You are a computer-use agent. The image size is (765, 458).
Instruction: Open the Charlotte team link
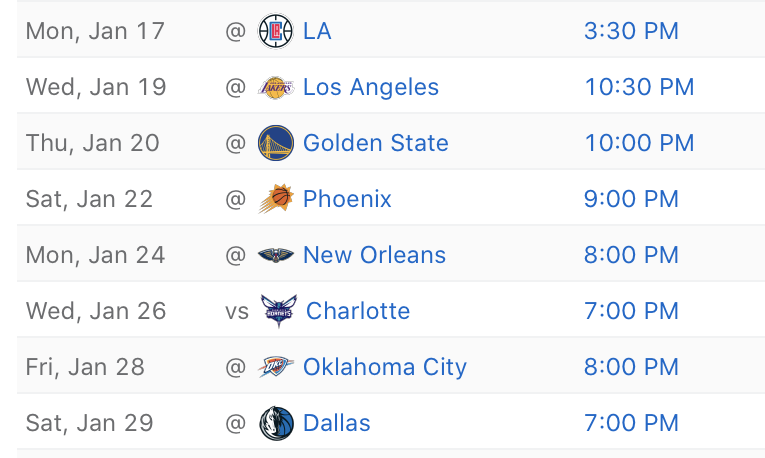point(358,311)
